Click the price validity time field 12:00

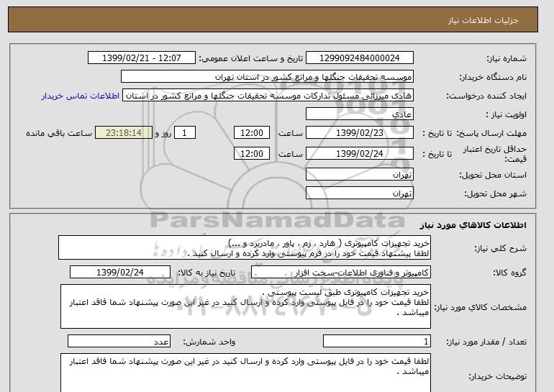click(252, 154)
